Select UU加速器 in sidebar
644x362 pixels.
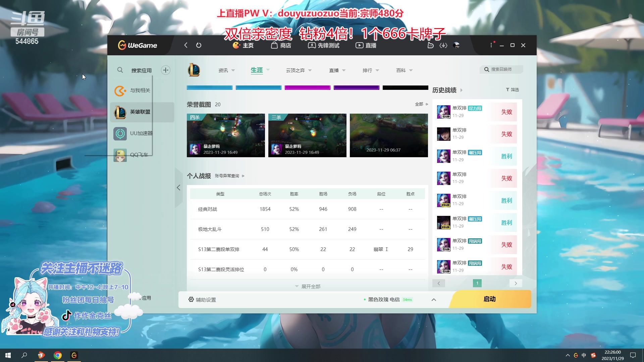pos(142,133)
